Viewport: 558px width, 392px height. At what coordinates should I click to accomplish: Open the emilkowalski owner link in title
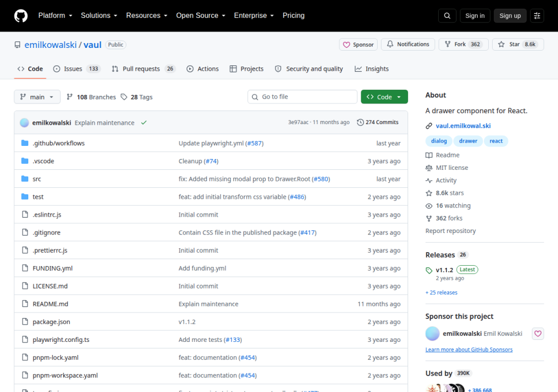51,45
